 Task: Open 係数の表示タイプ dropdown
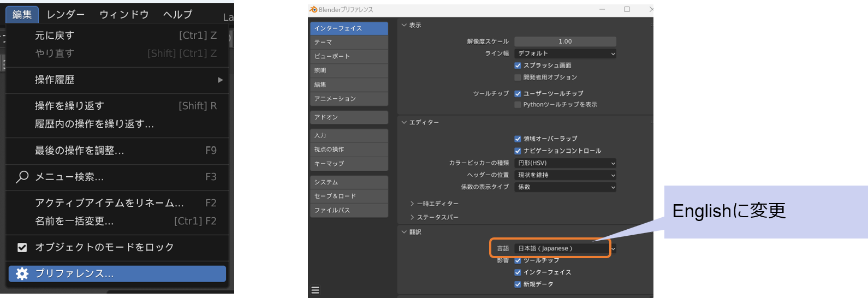566,187
